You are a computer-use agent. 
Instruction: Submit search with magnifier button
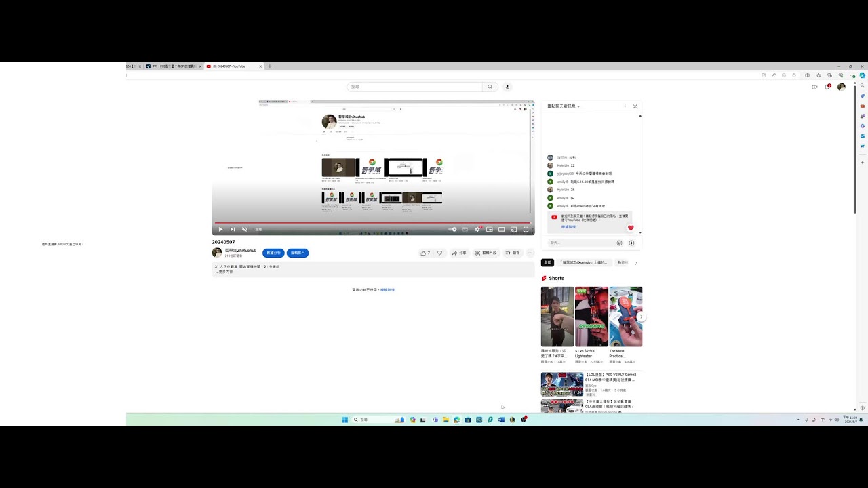[x=490, y=87]
